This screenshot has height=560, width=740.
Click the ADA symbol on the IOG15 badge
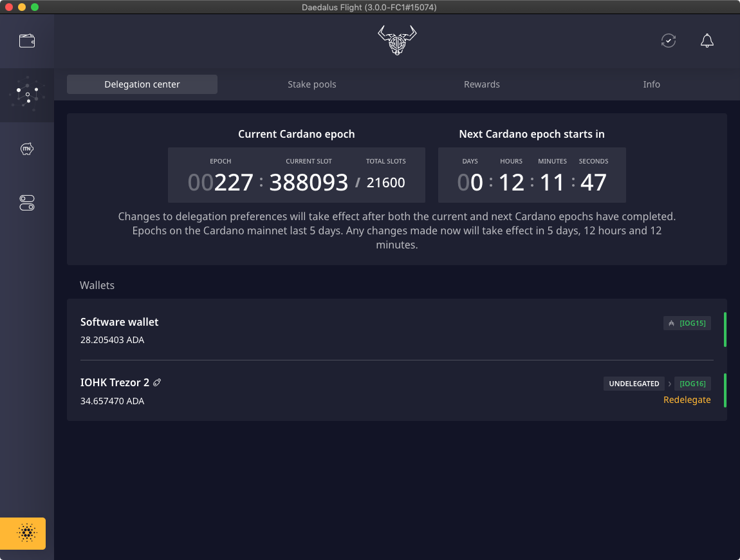point(672,323)
